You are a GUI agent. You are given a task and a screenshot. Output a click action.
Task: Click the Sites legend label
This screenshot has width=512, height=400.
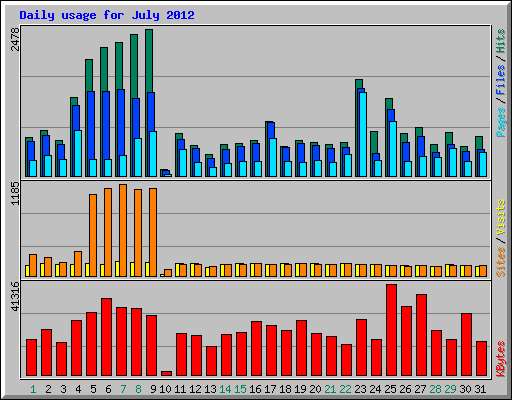501,262
